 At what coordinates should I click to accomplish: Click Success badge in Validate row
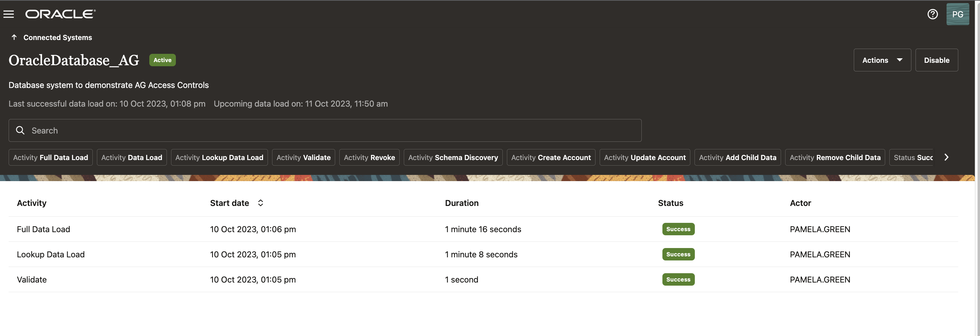point(678,279)
